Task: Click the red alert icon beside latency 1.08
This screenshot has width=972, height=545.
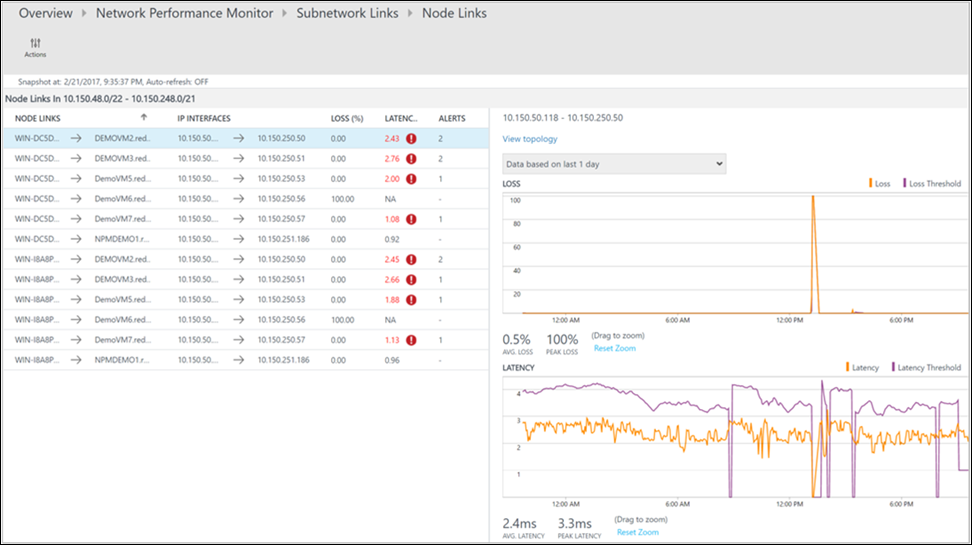Action: pos(411,219)
